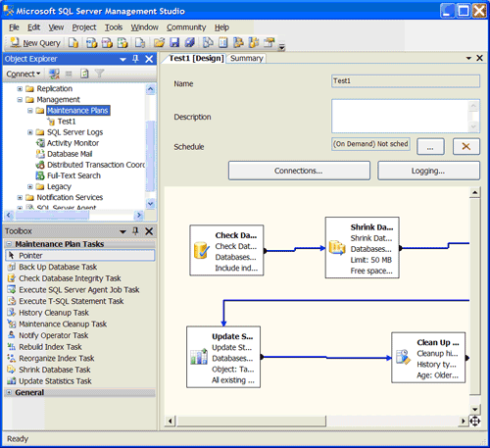Click the Logging... button
The height and width of the screenshot is (448, 490).
click(x=428, y=171)
